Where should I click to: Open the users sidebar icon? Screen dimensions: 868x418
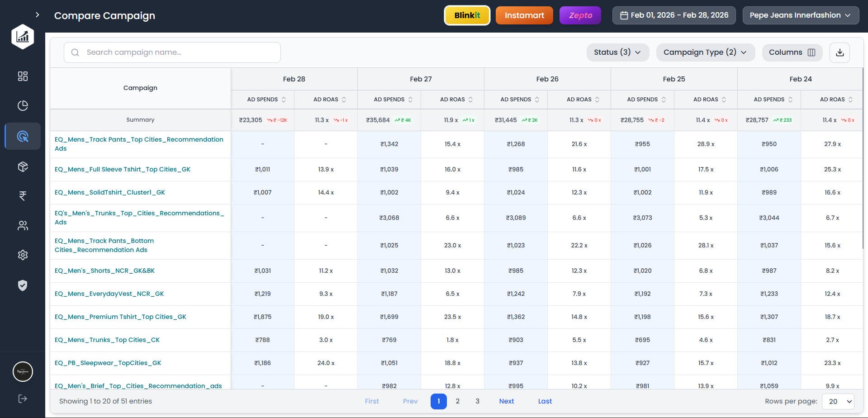(23, 225)
